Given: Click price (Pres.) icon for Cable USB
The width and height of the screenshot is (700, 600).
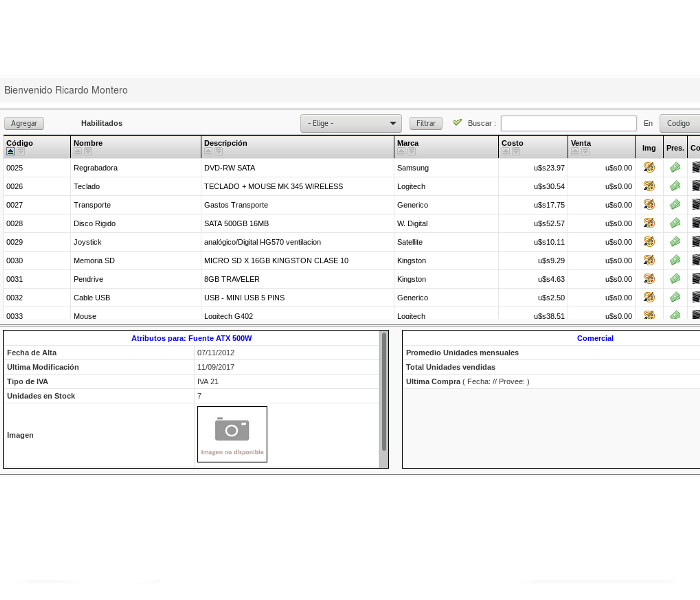Looking at the screenshot, I should [x=675, y=297].
